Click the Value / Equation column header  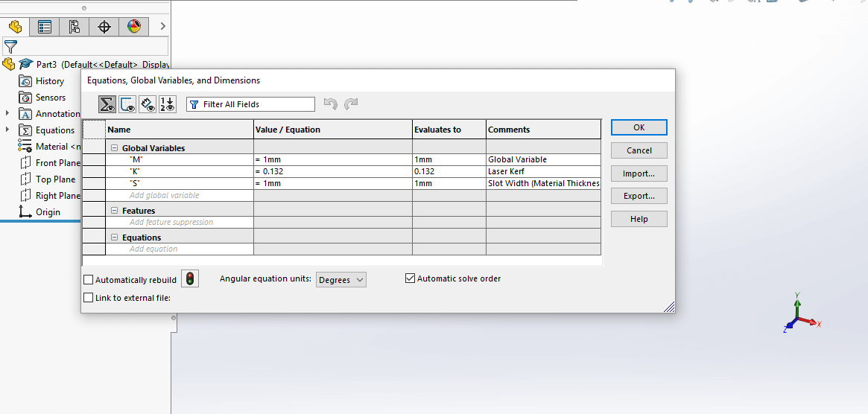tap(333, 130)
